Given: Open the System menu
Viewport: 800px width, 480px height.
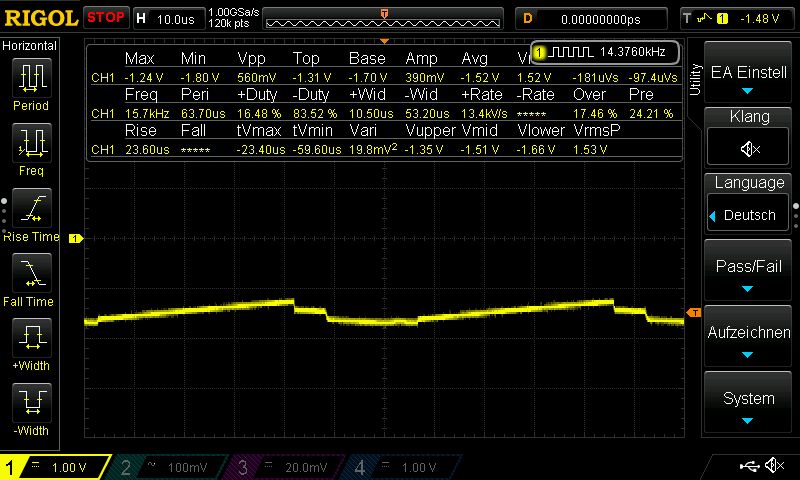Looking at the screenshot, I should tap(749, 405).
